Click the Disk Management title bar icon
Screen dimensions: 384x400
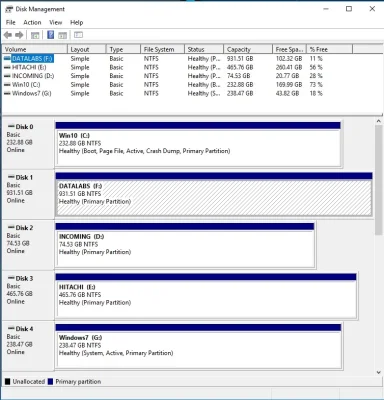[9, 9]
